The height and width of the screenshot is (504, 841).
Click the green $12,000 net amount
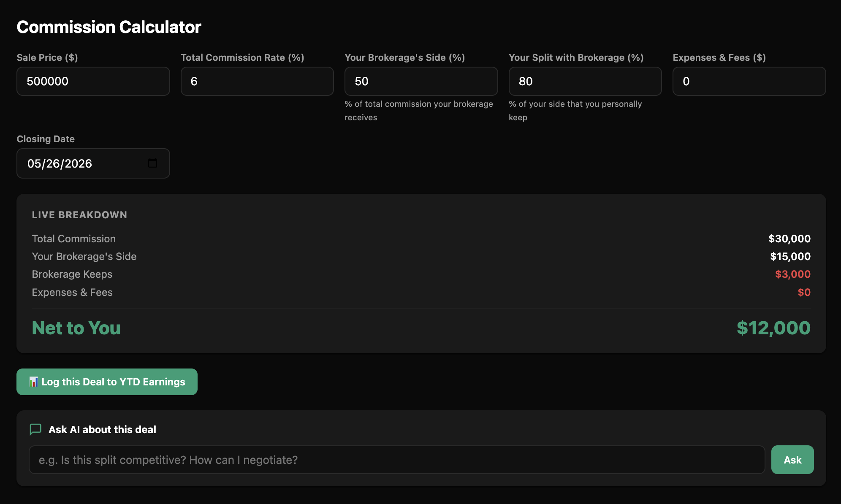click(x=773, y=328)
